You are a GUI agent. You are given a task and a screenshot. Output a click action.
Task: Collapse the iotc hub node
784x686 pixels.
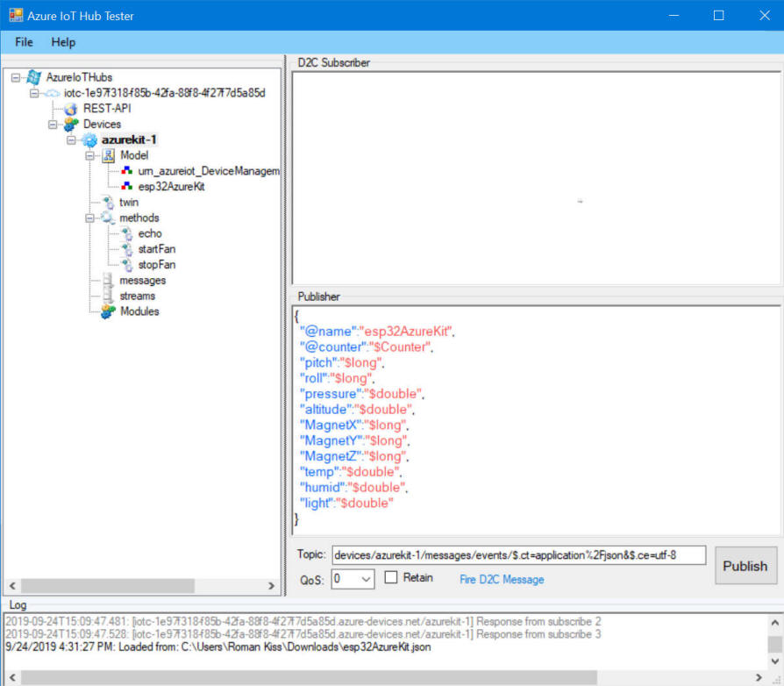click(x=34, y=94)
